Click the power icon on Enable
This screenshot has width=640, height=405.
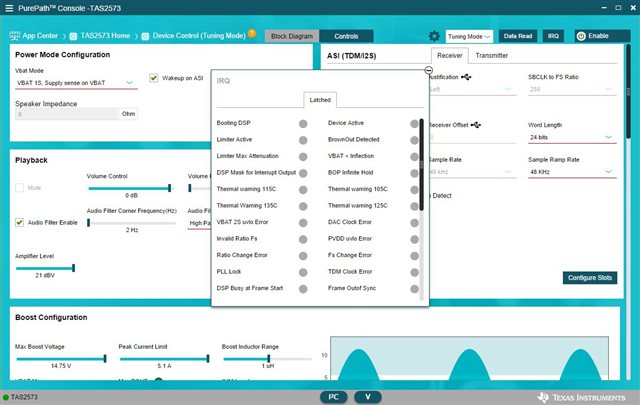tap(581, 36)
